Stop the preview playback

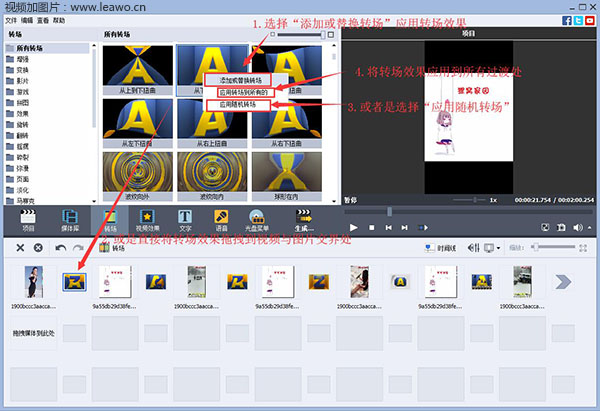(x=371, y=227)
